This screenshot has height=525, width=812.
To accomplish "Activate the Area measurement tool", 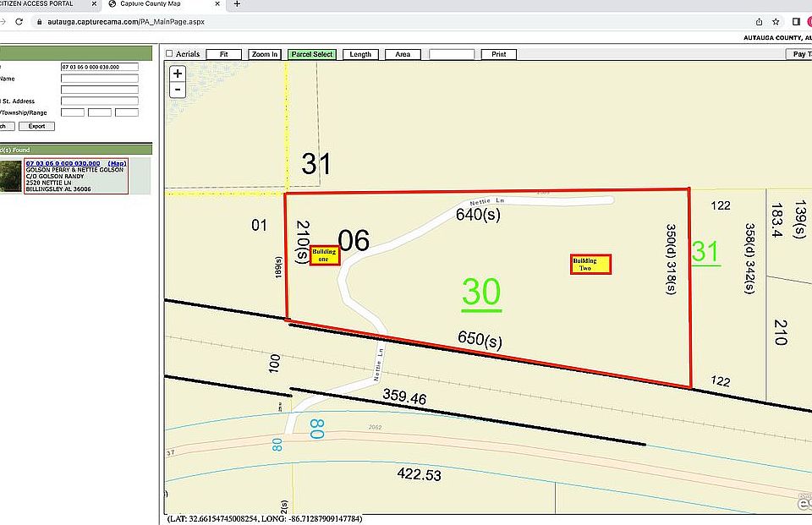I will point(403,54).
